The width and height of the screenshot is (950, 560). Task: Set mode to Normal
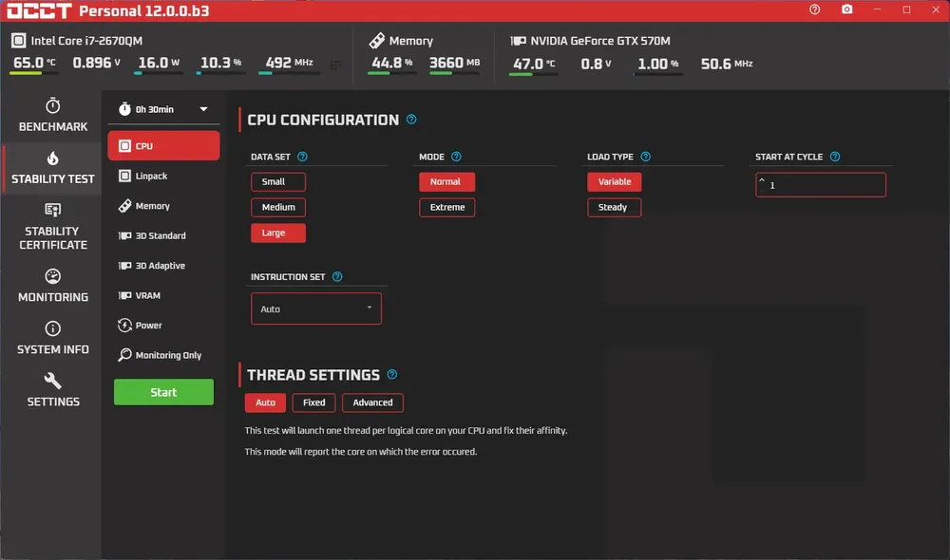click(x=446, y=181)
